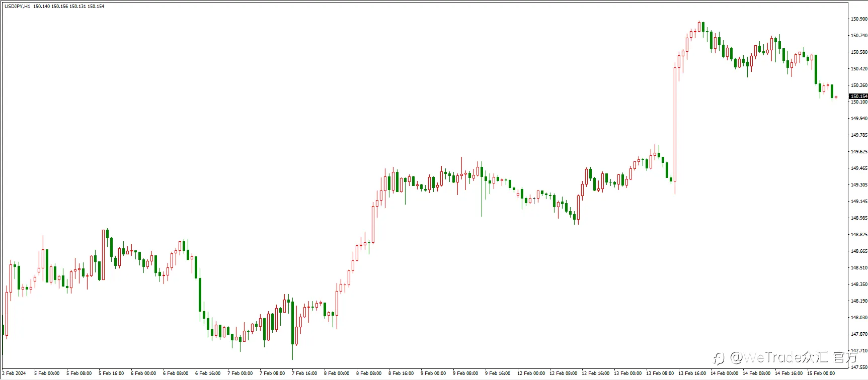Screen dimensions: 868x380
Task: Click the 9 Feb 08:00 time label
Action: pos(465,373)
